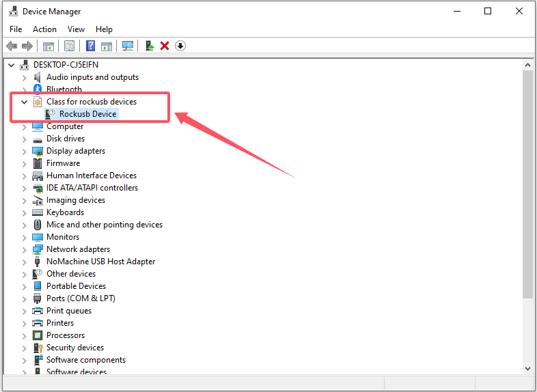Select the Rockusb Device entry
Image resolution: width=537 pixels, height=392 pixels.
87,114
